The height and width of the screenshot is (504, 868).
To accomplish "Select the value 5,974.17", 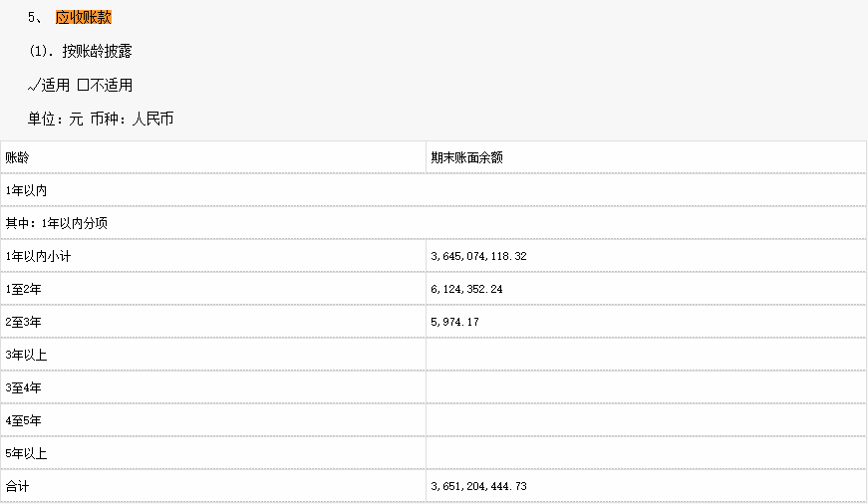I will pyautogui.click(x=455, y=322).
